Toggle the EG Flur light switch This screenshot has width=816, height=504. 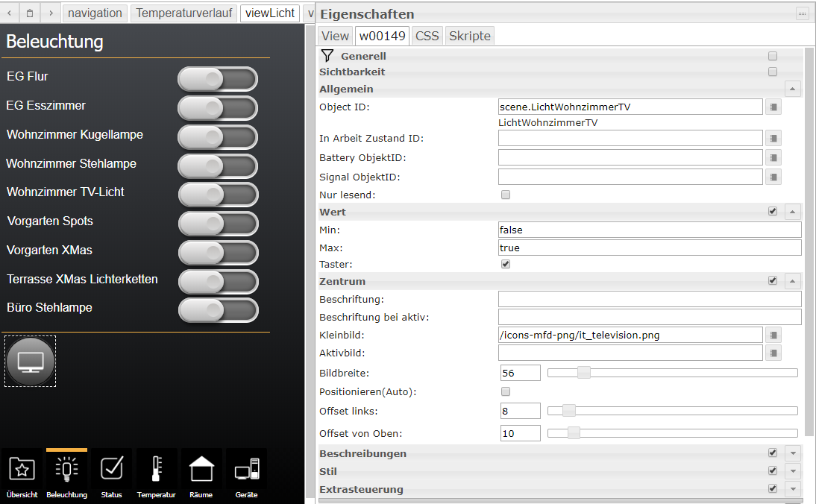pos(217,78)
